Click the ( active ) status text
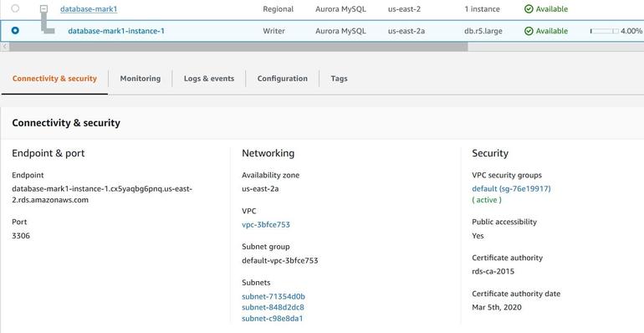 pyautogui.click(x=487, y=200)
